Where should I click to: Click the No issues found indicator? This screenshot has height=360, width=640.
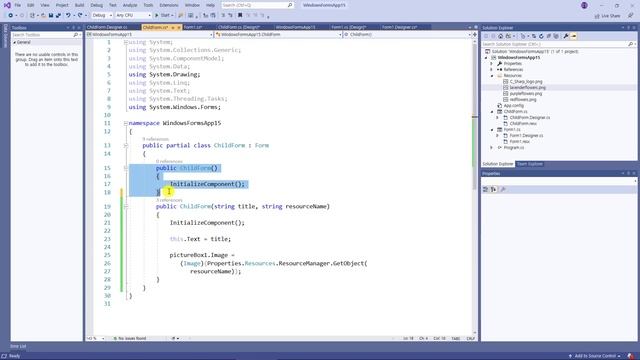point(129,339)
